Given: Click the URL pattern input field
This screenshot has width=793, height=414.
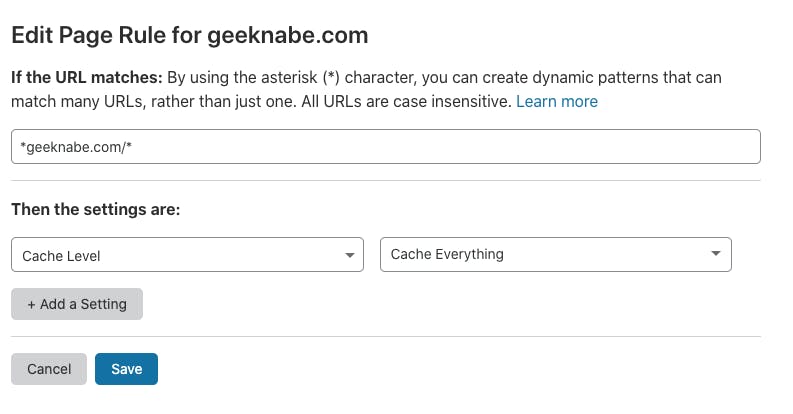Looking at the screenshot, I should pos(385,146).
